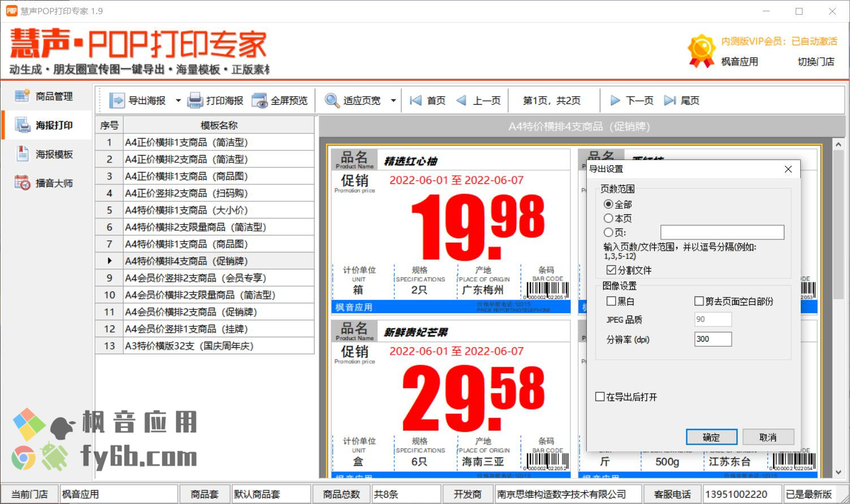Select template A4特价横排1支商品 (大小价)
Image resolution: width=850 pixels, height=504 pixels.
(x=218, y=210)
